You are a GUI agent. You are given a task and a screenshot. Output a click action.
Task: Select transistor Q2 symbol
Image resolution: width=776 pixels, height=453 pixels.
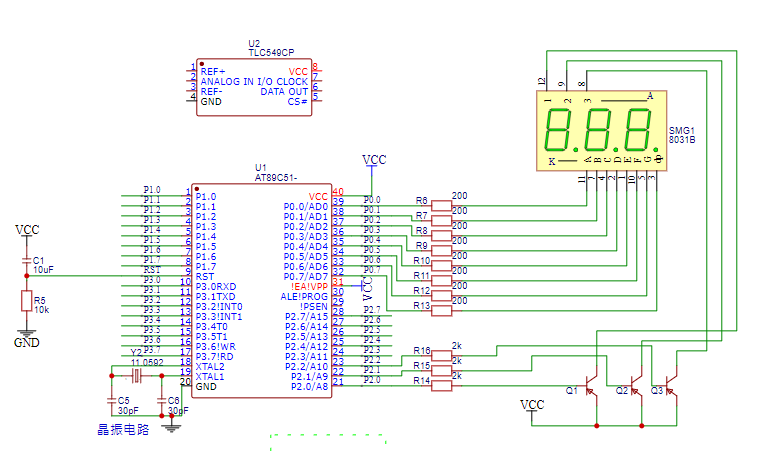636,386
